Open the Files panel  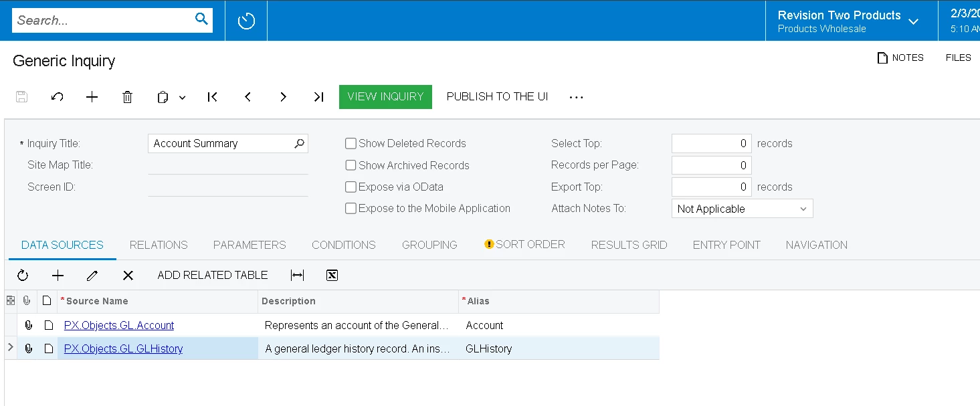pos(958,58)
